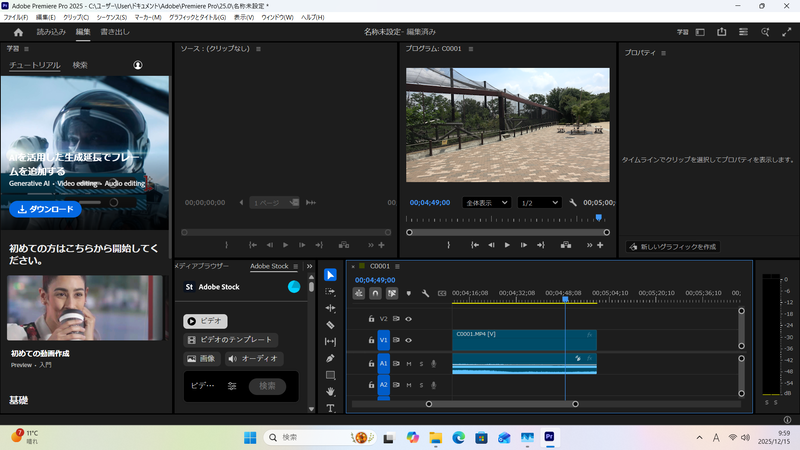Step back one frame in Program monitor

click(491, 245)
